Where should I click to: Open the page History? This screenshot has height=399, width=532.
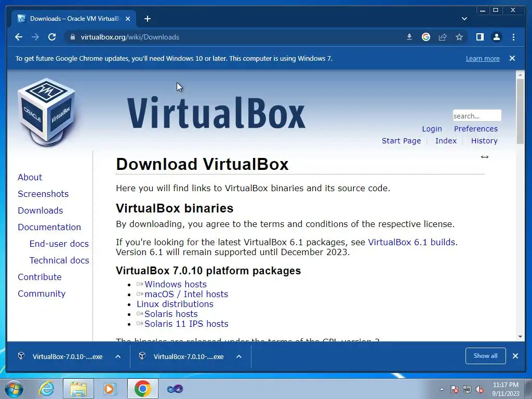pos(484,141)
